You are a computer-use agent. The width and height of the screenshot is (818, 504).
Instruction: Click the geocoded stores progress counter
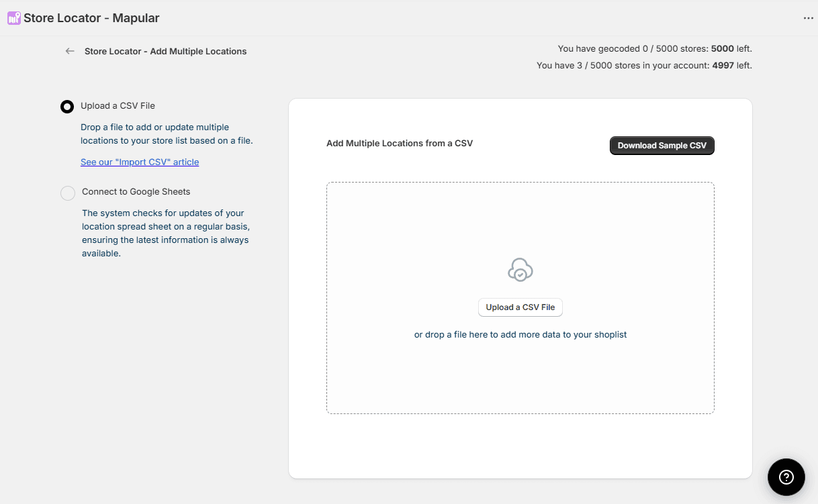pyautogui.click(x=655, y=48)
